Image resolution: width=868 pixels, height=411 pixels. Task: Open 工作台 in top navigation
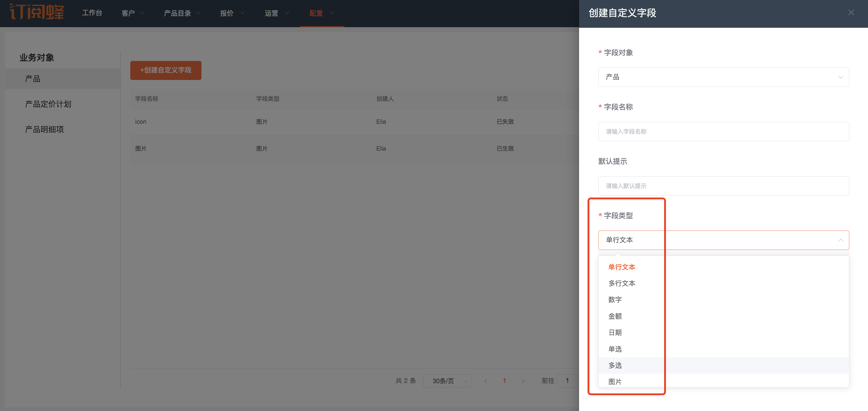tap(92, 13)
